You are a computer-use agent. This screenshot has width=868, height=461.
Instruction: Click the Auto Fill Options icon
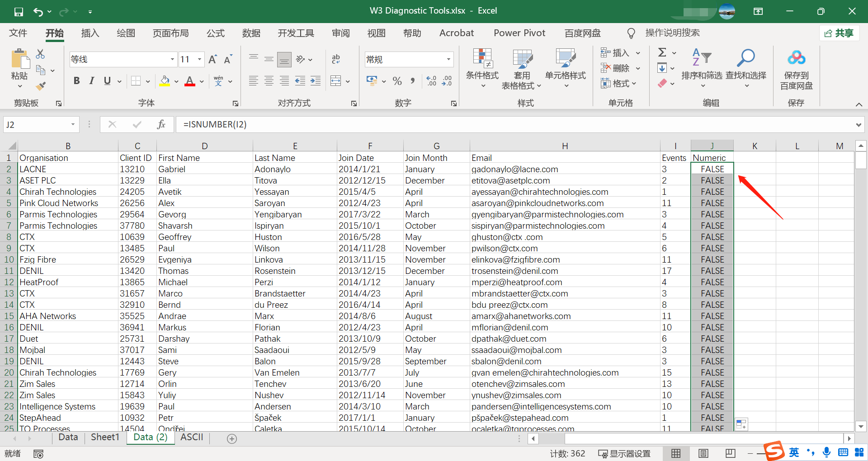coord(741,424)
